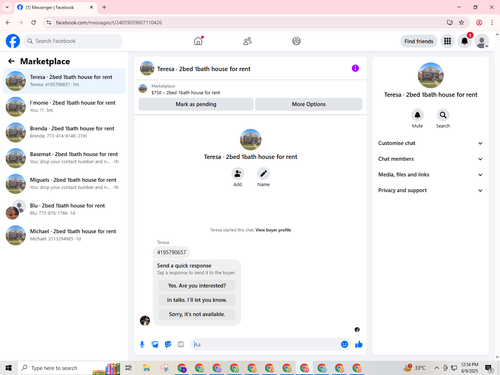The image size is (500, 375).
Task: Expand Chat members section
Action: [x=430, y=159]
